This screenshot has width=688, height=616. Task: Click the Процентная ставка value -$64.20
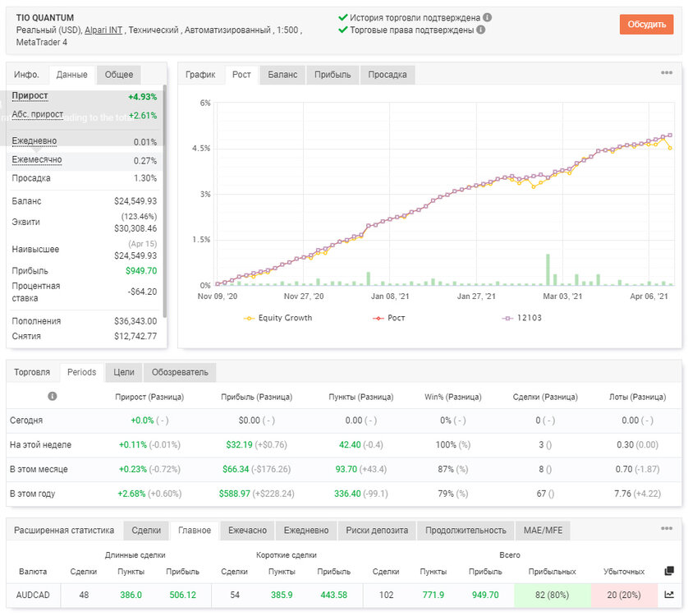click(x=142, y=292)
